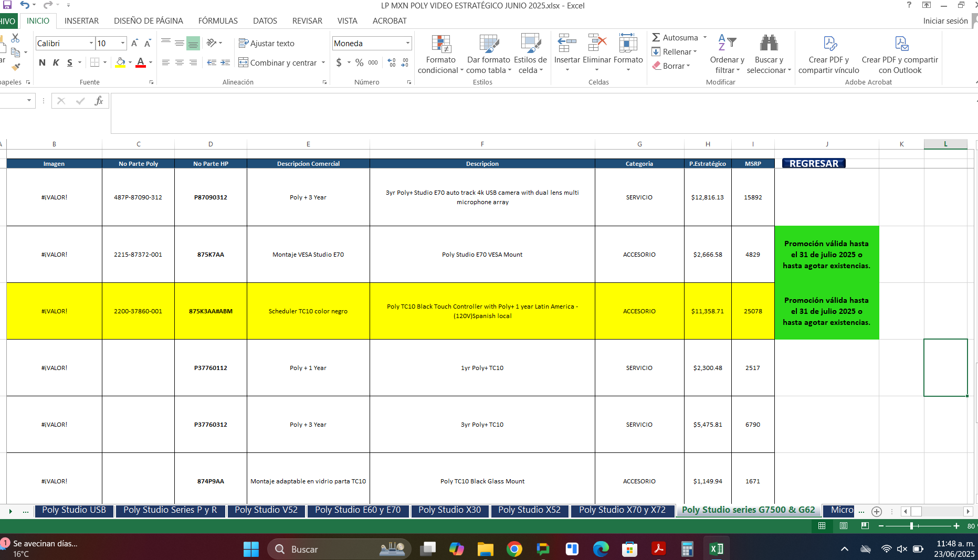Click the Formato cells icon
The width and height of the screenshot is (978, 560).
tap(628, 43)
